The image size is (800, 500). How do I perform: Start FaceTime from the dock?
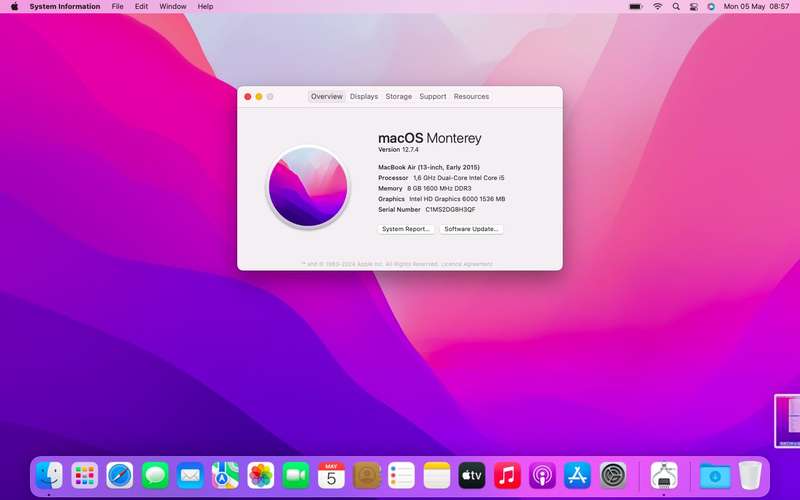(296, 476)
